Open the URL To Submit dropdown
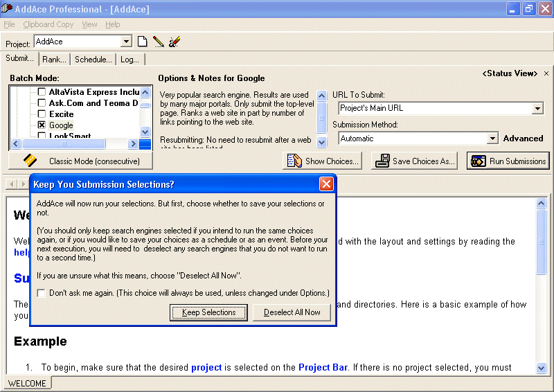 click(537, 108)
